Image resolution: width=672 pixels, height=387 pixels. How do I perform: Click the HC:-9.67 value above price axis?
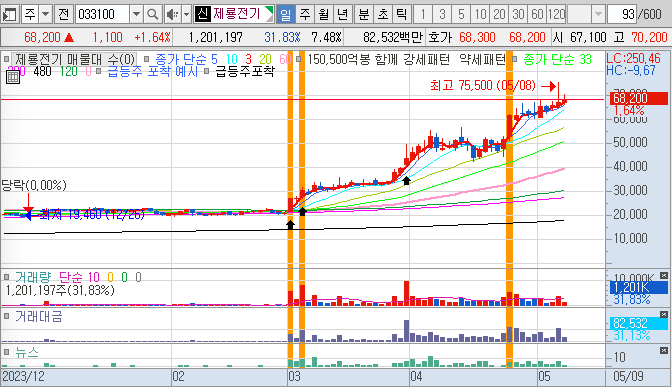pyautogui.click(x=631, y=70)
